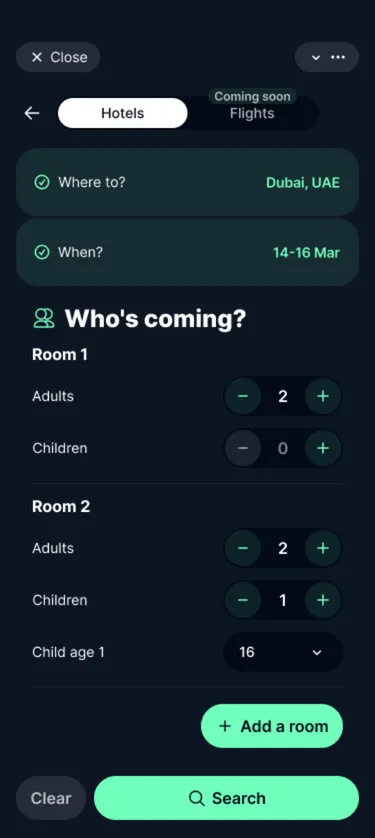
Task: Click the Who's coming people icon
Action: pos(44,319)
